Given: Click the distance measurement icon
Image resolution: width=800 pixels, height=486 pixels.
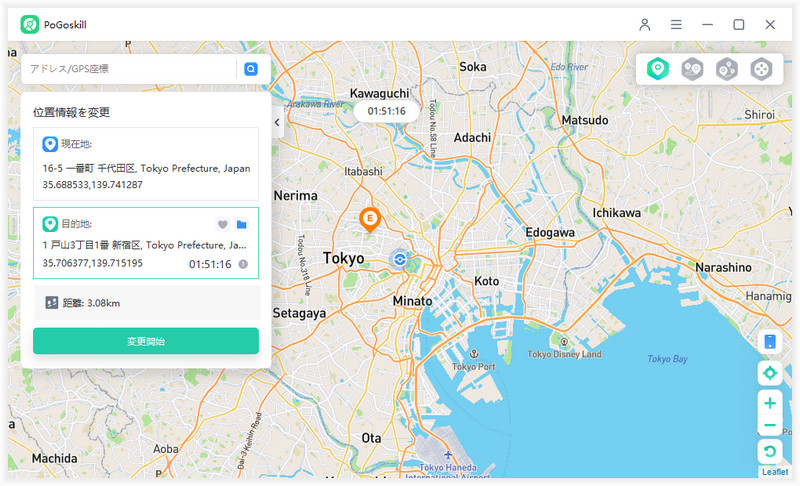Looking at the screenshot, I should coord(52,303).
